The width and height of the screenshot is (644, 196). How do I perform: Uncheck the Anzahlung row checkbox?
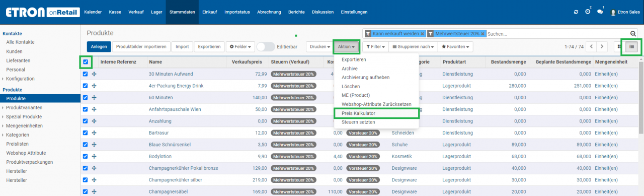coord(85,121)
